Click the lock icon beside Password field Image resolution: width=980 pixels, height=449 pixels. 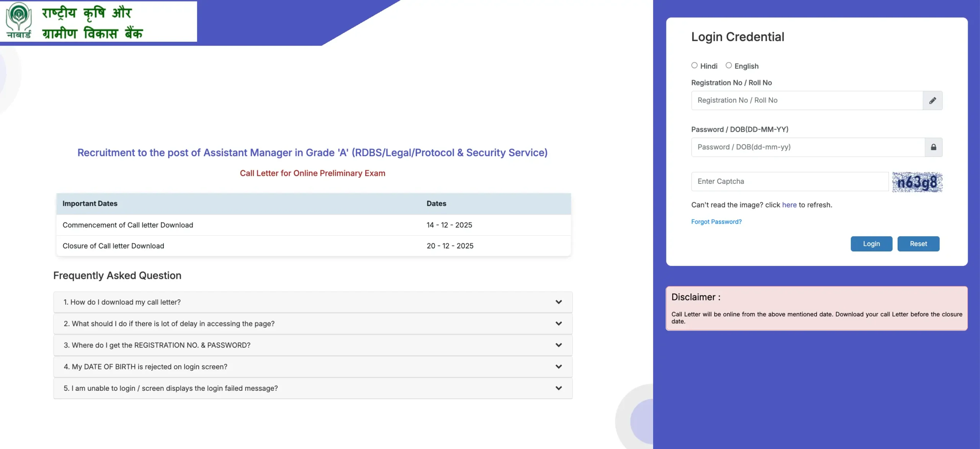pyautogui.click(x=933, y=147)
